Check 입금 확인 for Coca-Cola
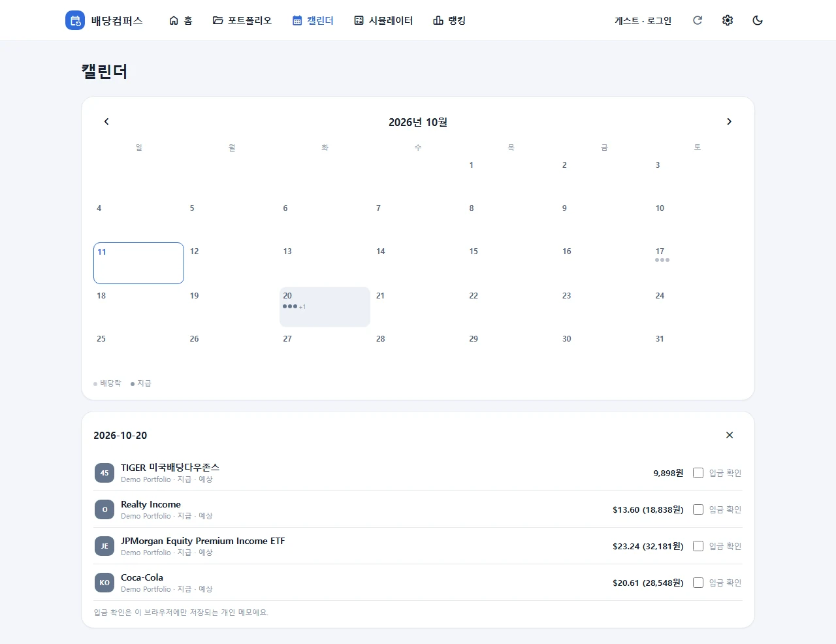Viewport: 836px width, 644px height. click(x=698, y=583)
